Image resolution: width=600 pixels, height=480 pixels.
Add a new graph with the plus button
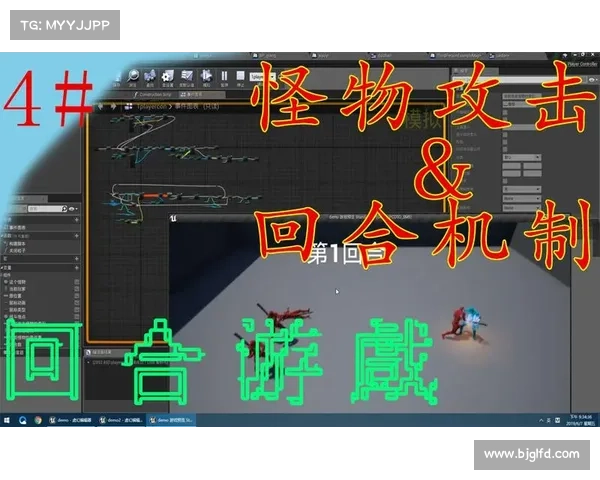click(x=76, y=220)
